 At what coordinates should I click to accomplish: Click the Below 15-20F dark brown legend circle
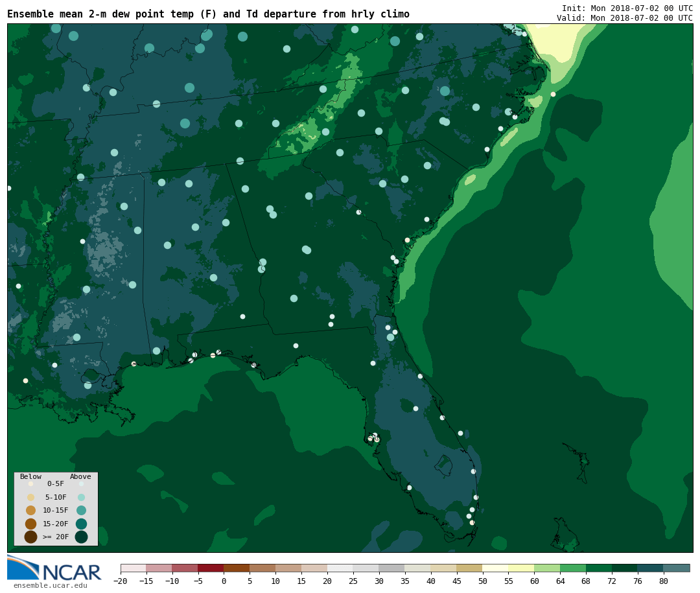pyautogui.click(x=31, y=524)
